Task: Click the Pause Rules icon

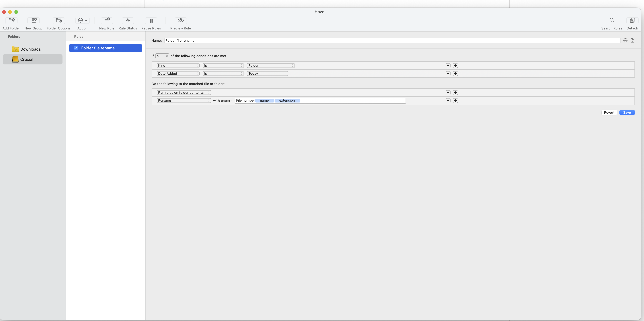Action: tap(151, 20)
